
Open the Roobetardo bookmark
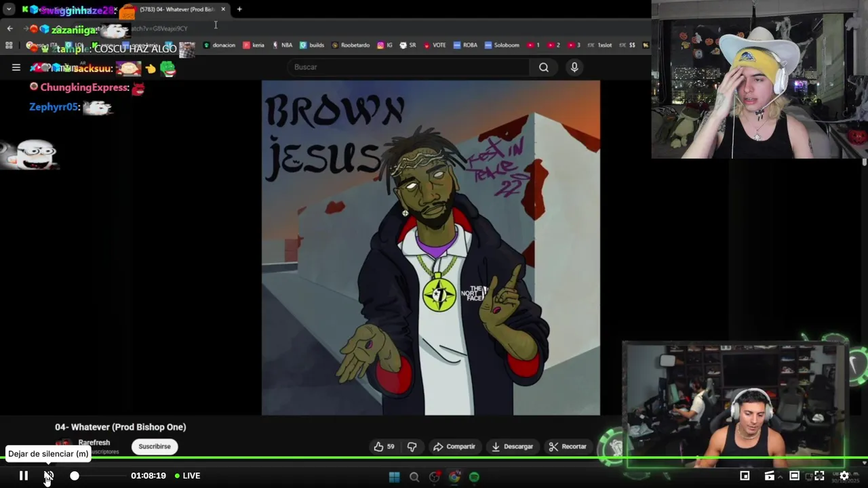[x=351, y=45]
